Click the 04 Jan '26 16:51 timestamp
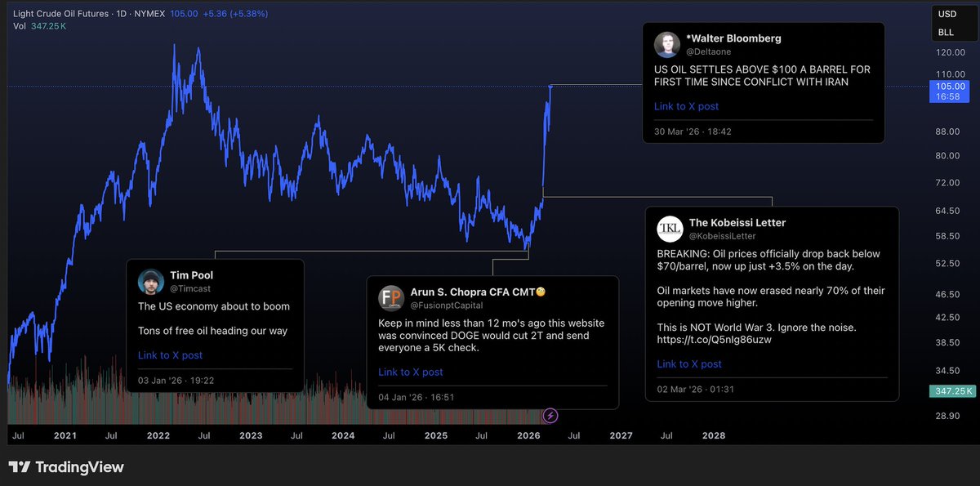 point(416,398)
